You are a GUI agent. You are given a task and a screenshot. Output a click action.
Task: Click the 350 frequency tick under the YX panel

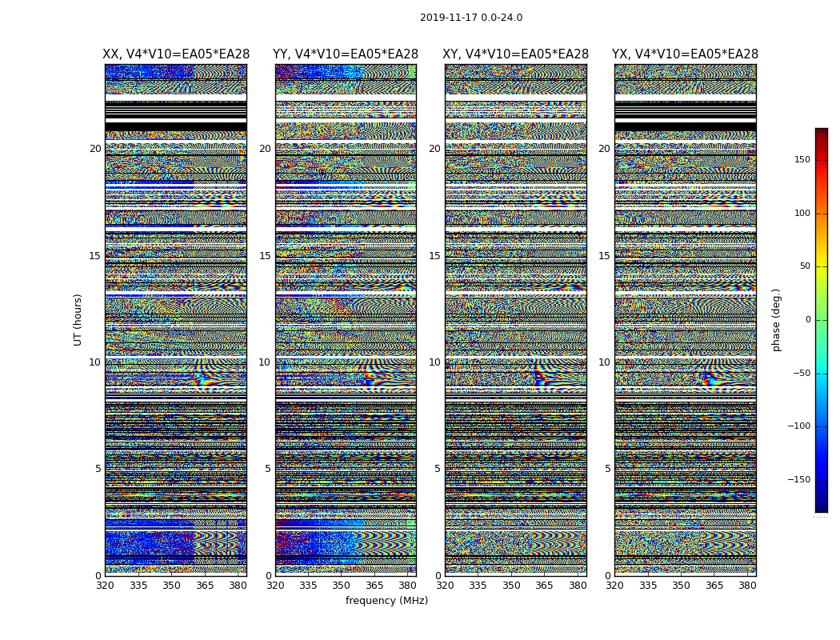click(x=681, y=586)
